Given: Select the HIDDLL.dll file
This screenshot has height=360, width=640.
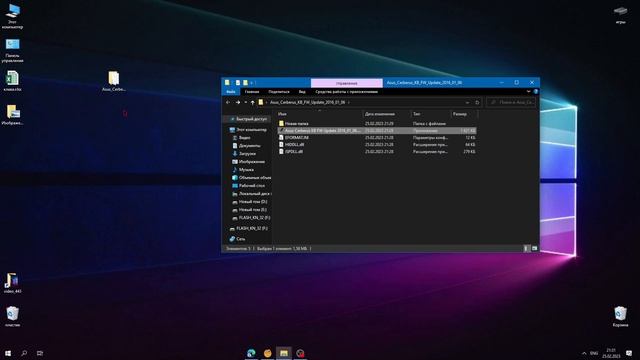Looking at the screenshot, I should (x=376, y=144).
